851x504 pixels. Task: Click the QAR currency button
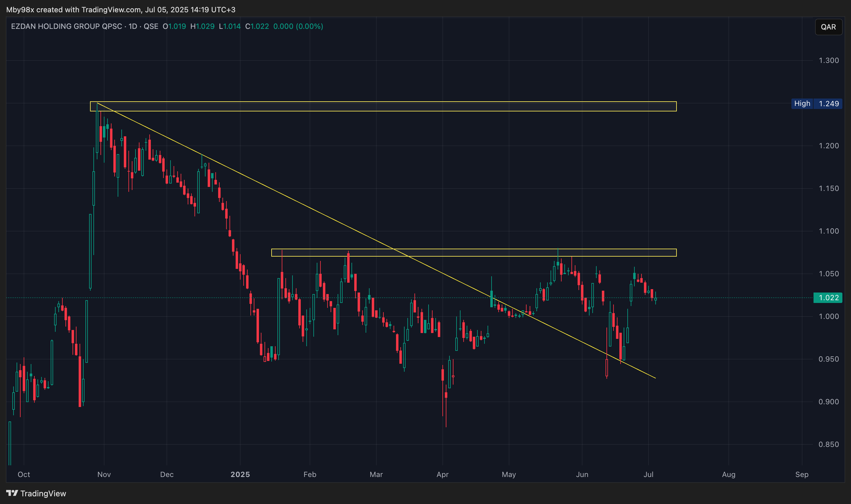pos(828,27)
